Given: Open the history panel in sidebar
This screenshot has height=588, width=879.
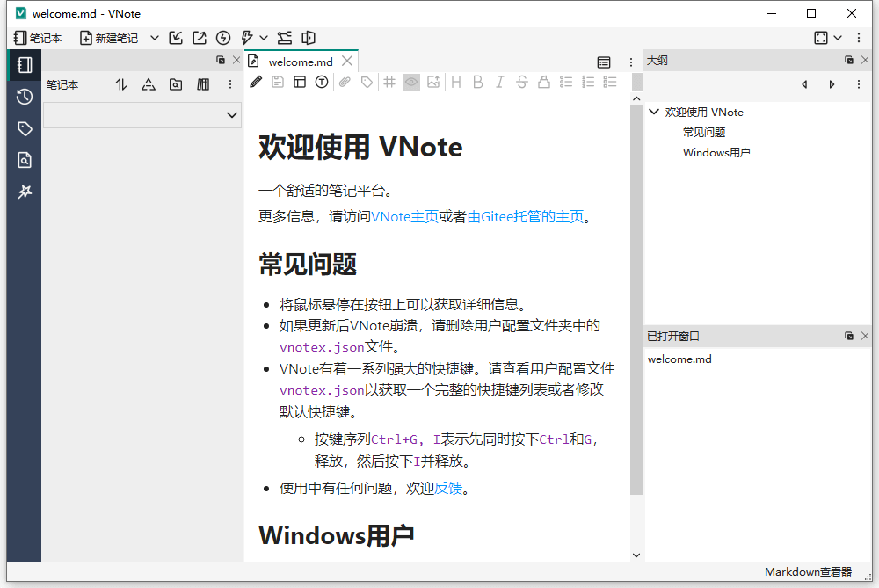Looking at the screenshot, I should click(x=24, y=97).
